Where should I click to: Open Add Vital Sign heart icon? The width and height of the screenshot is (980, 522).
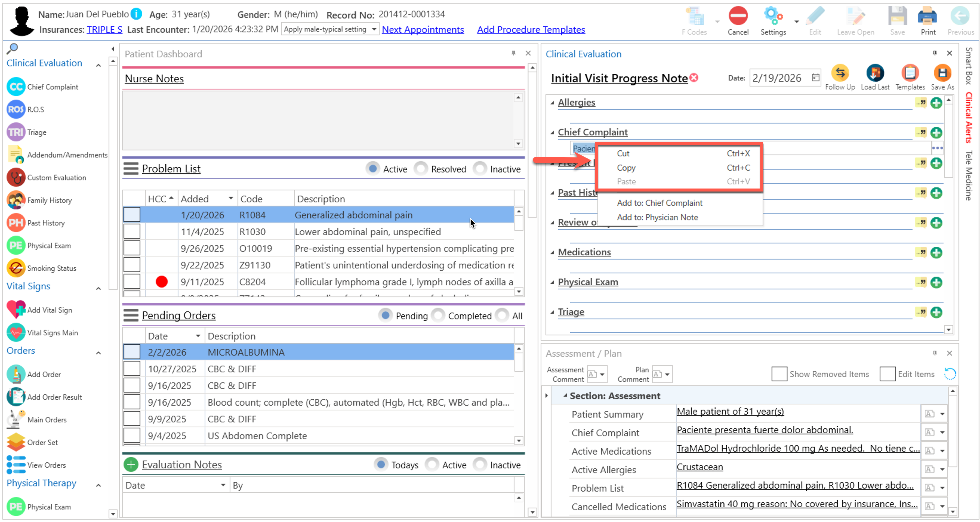[16, 310]
